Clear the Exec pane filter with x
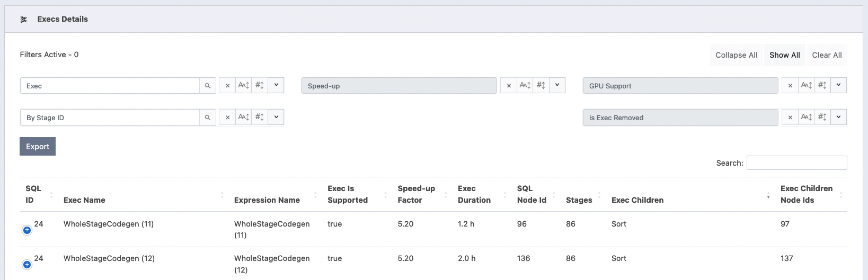 point(228,85)
